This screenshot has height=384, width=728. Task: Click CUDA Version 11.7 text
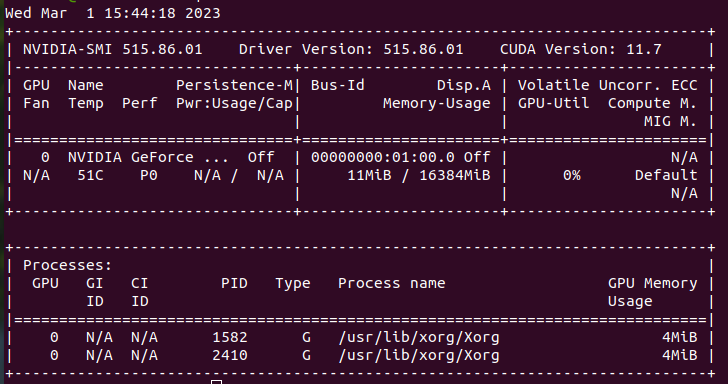[x=581, y=49]
